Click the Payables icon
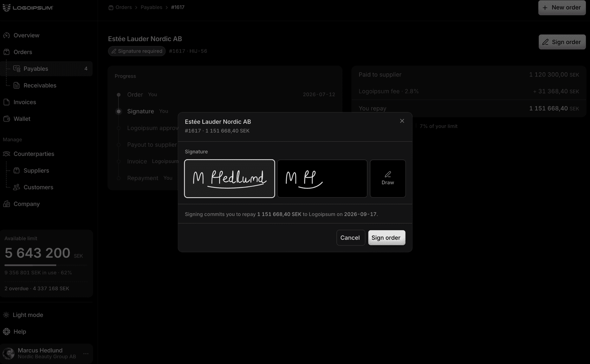Screen dimensions: 590x364 click(x=17, y=69)
